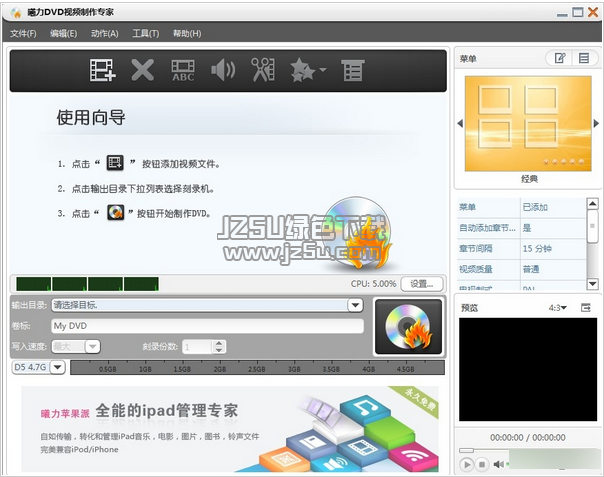Open the clip scissors toolbar icon
The image size is (604, 477).
point(263,70)
